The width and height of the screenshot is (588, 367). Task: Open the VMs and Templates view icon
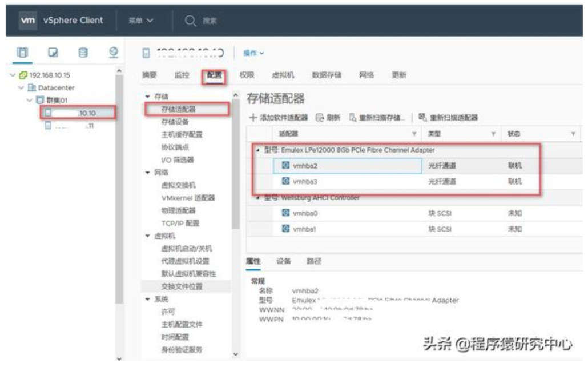coord(53,53)
